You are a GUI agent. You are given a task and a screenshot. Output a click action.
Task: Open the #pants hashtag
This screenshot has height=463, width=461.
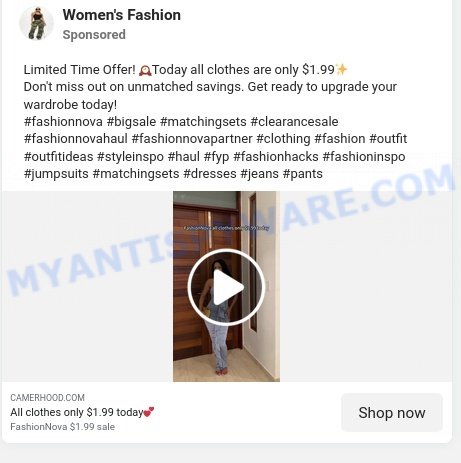click(303, 174)
